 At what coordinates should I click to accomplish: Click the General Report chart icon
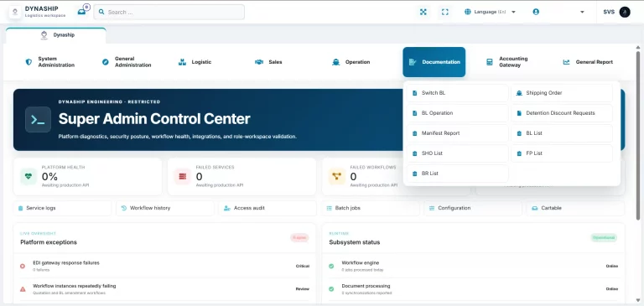566,62
